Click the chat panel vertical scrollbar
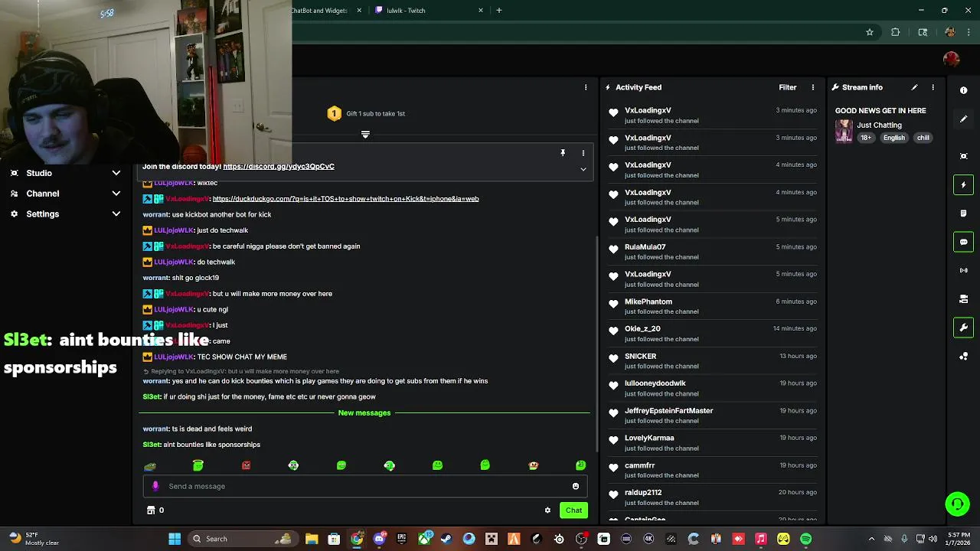 coord(596,344)
